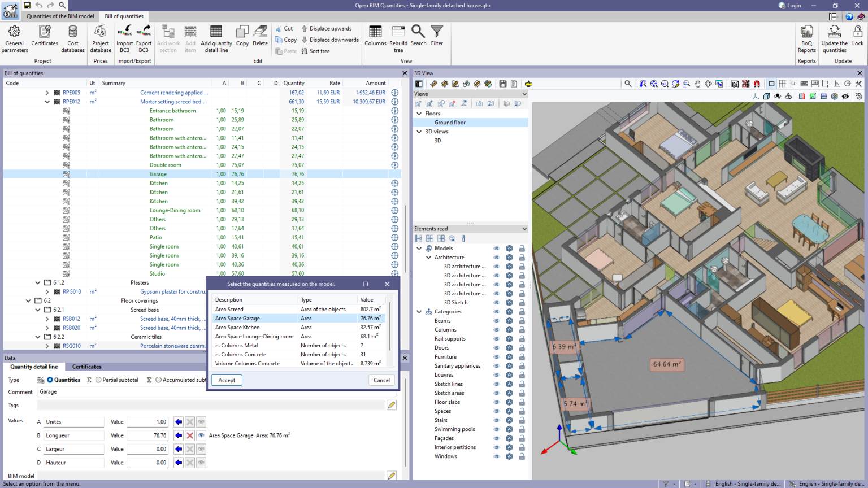This screenshot has width=868, height=488.
Task: Open Cost databases
Action: pyautogui.click(x=72, y=38)
